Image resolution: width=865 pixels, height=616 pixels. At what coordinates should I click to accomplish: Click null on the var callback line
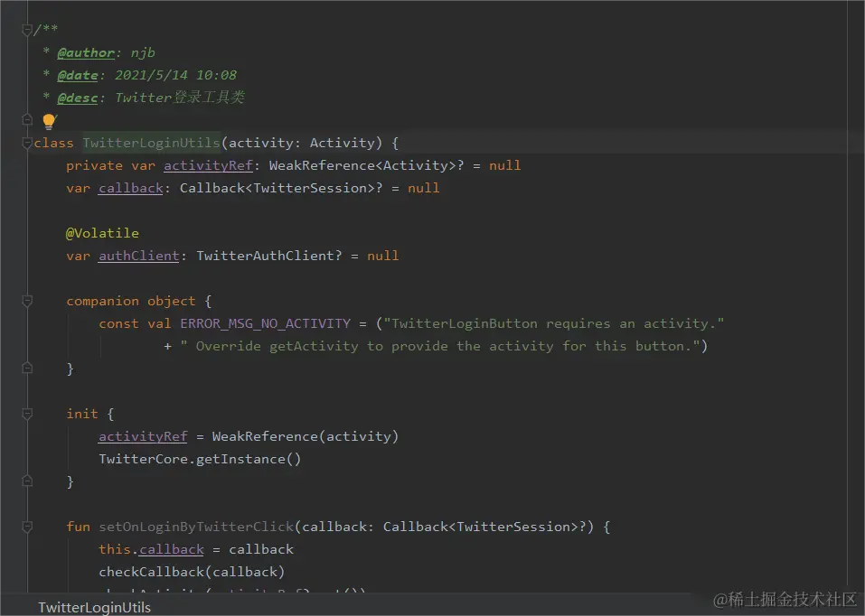point(424,188)
